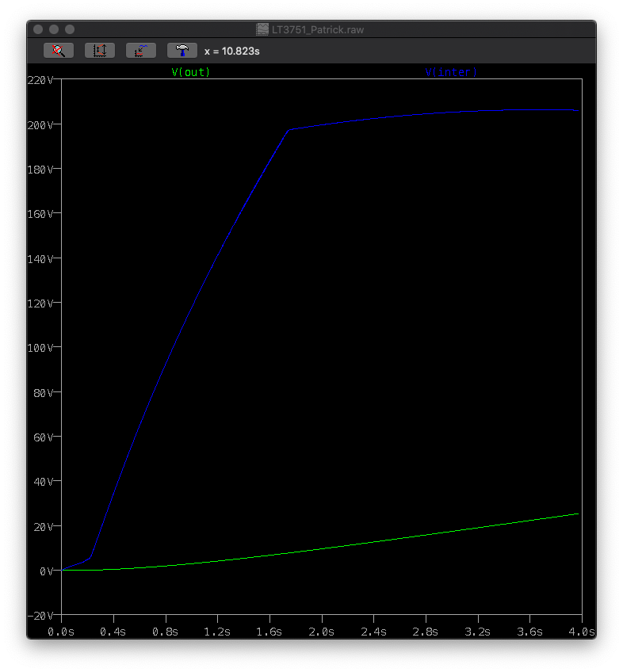The image size is (623, 672).
Task: Click the 120V vertical axis label
Action: (40, 304)
